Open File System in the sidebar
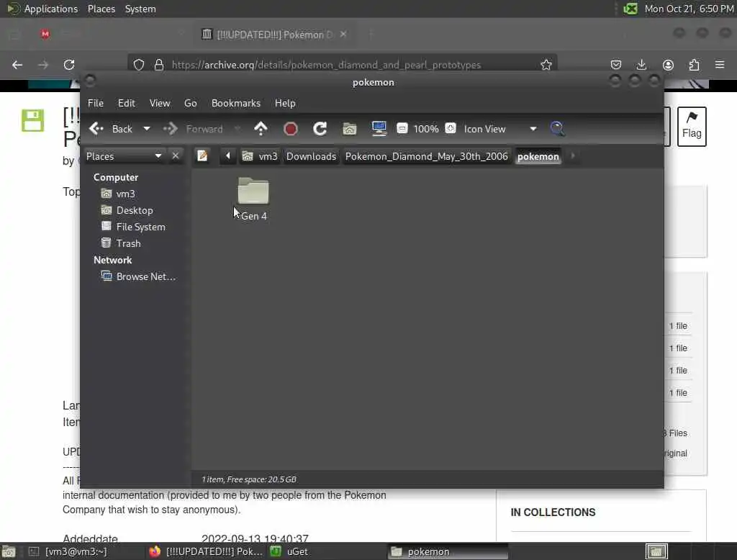The width and height of the screenshot is (737, 560). [x=140, y=227]
